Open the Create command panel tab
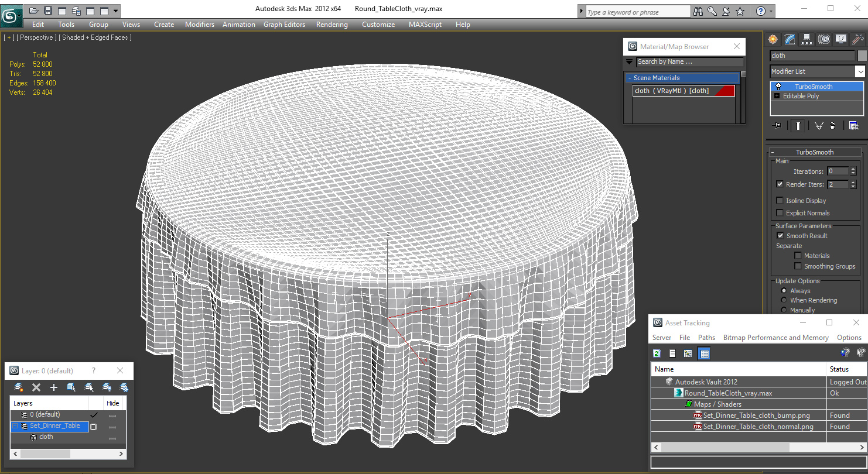The height and width of the screenshot is (474, 868). click(773, 39)
